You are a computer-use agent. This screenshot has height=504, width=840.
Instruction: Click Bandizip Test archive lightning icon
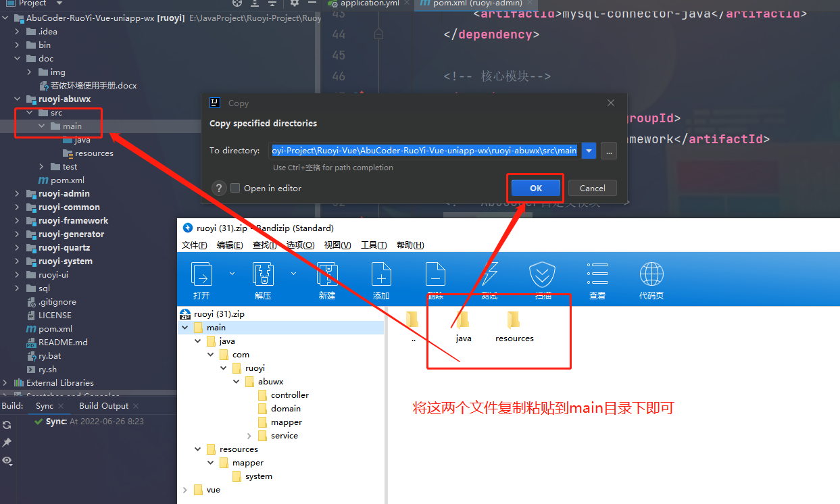pyautogui.click(x=489, y=274)
